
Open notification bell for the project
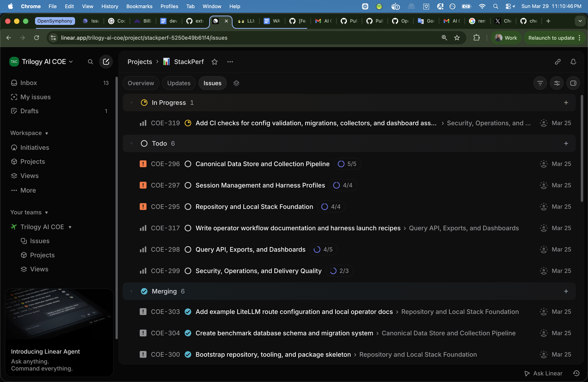tap(573, 62)
